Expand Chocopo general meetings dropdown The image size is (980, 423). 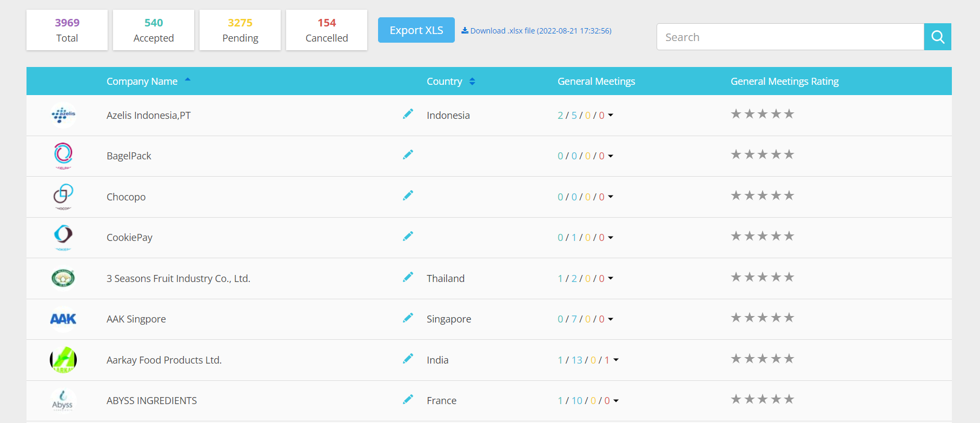click(x=611, y=197)
